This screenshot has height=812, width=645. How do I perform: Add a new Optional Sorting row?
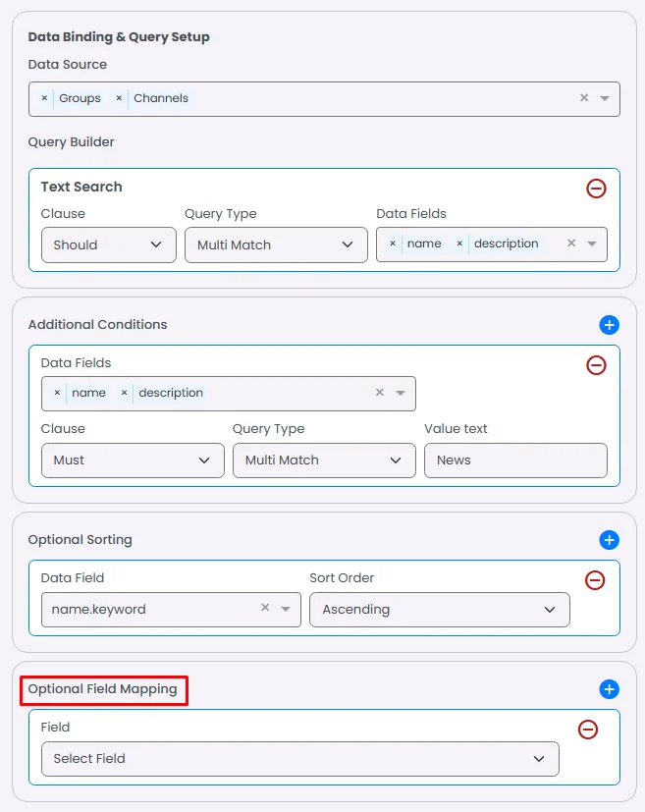click(x=609, y=540)
